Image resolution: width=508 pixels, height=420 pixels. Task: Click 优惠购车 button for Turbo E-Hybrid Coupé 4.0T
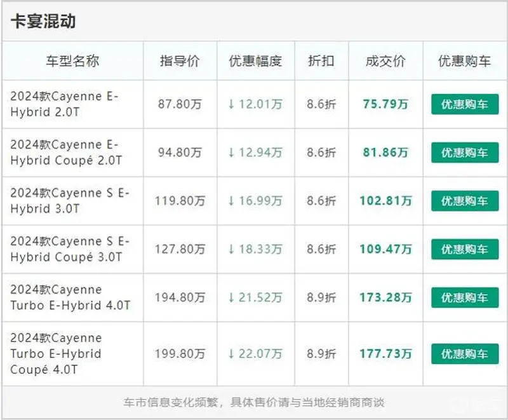[x=465, y=353]
